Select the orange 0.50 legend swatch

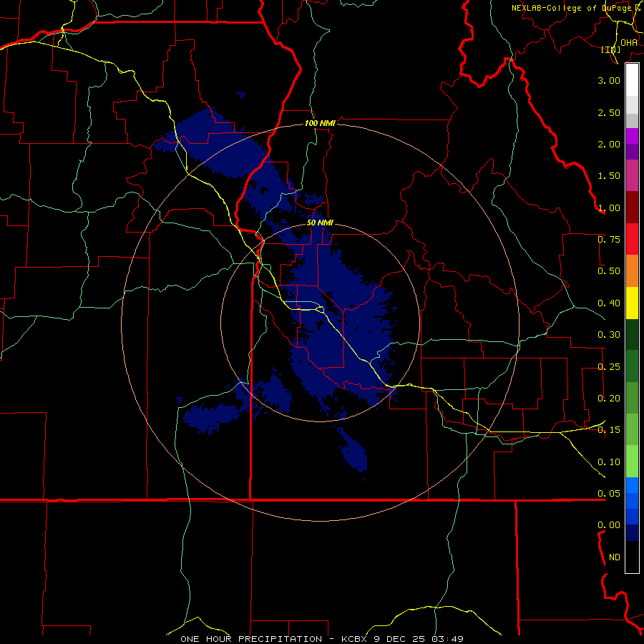[632, 271]
